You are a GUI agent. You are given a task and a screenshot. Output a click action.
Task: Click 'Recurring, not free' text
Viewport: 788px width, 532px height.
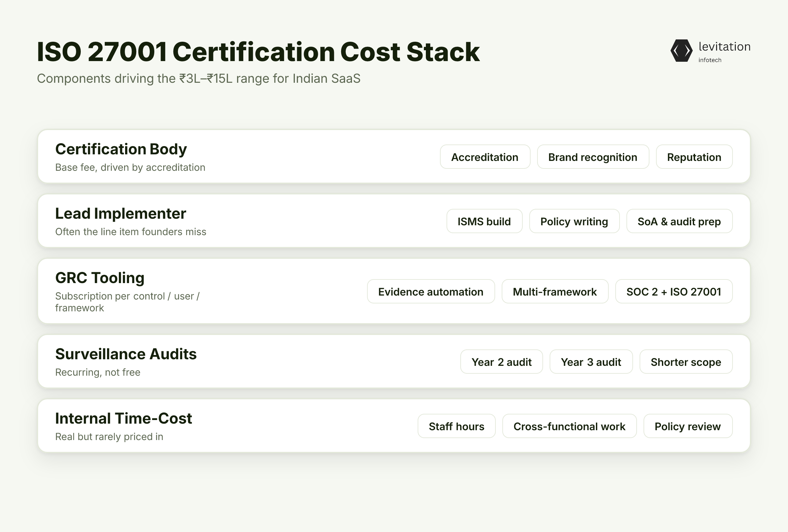pos(98,372)
